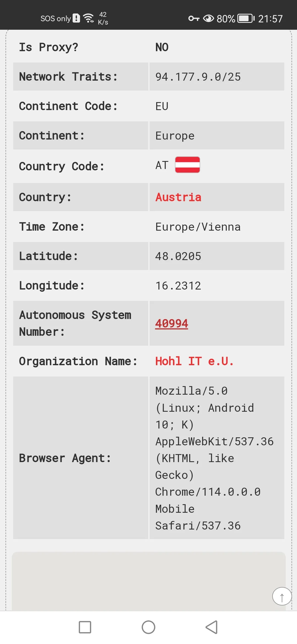The image size is (297, 644).
Task: Tap the SIM alert icon beside SOS only
Action: [76, 18]
